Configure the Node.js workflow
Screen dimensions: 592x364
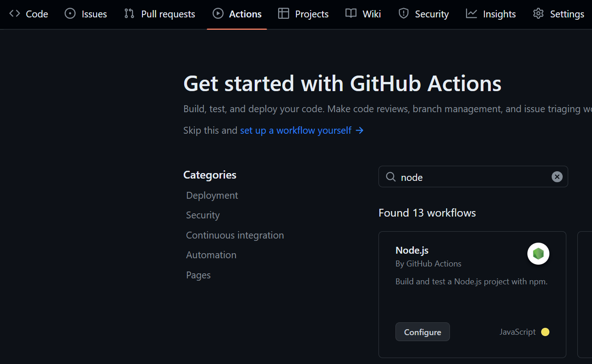(x=422, y=332)
